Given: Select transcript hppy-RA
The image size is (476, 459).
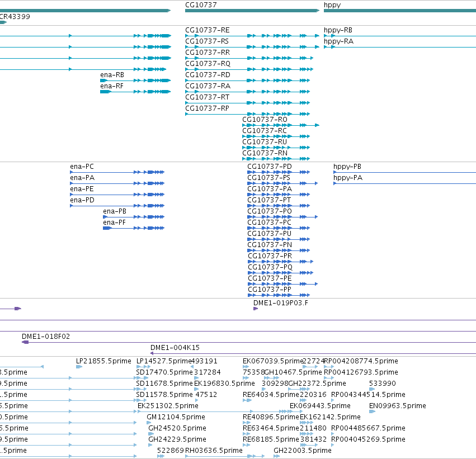Looking at the screenshot, I should click(338, 41).
